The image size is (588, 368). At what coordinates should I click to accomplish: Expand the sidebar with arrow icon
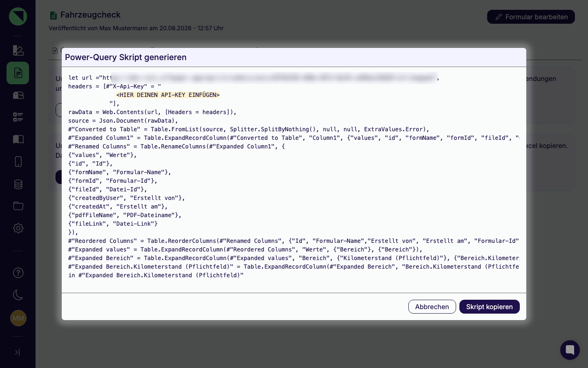pyautogui.click(x=17, y=352)
